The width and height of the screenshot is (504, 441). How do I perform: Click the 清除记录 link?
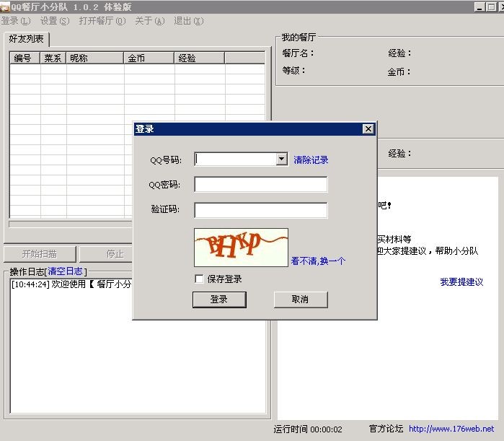pos(311,160)
